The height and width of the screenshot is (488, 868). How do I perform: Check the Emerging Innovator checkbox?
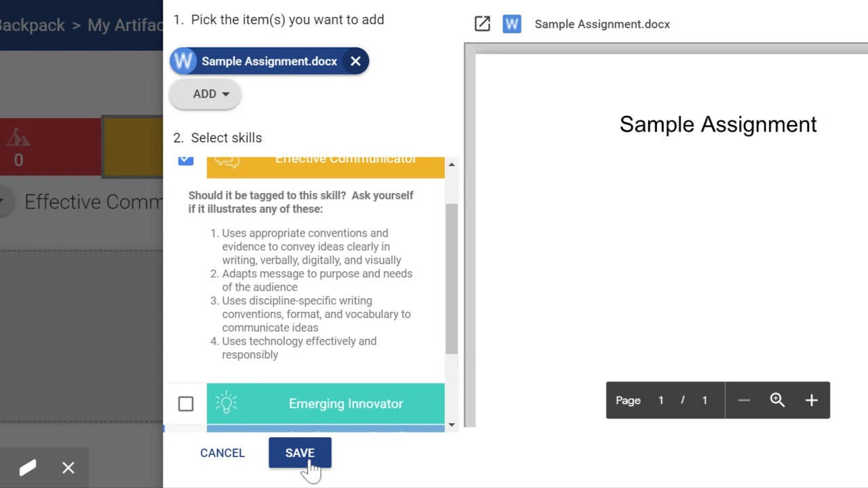click(186, 404)
